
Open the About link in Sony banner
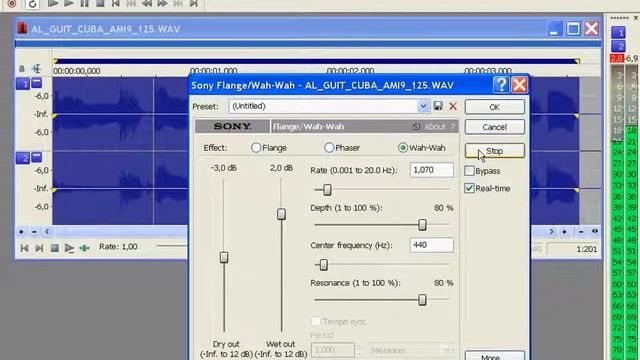click(435, 127)
